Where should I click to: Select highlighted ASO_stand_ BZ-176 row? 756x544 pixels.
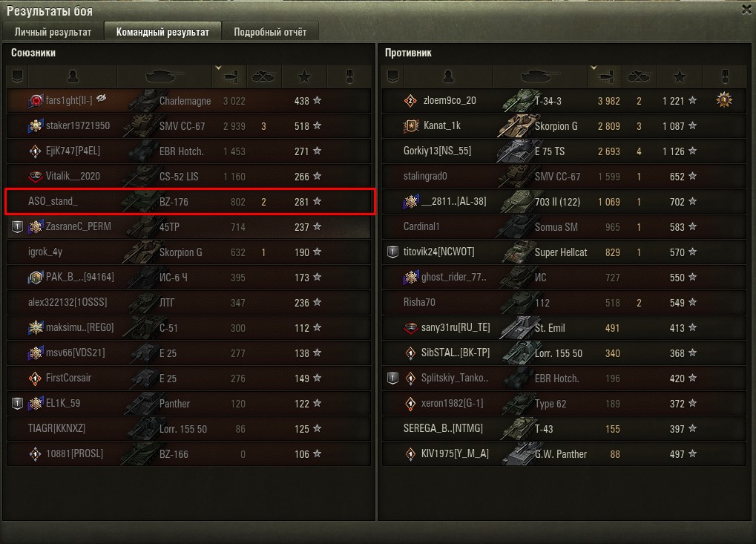click(189, 202)
